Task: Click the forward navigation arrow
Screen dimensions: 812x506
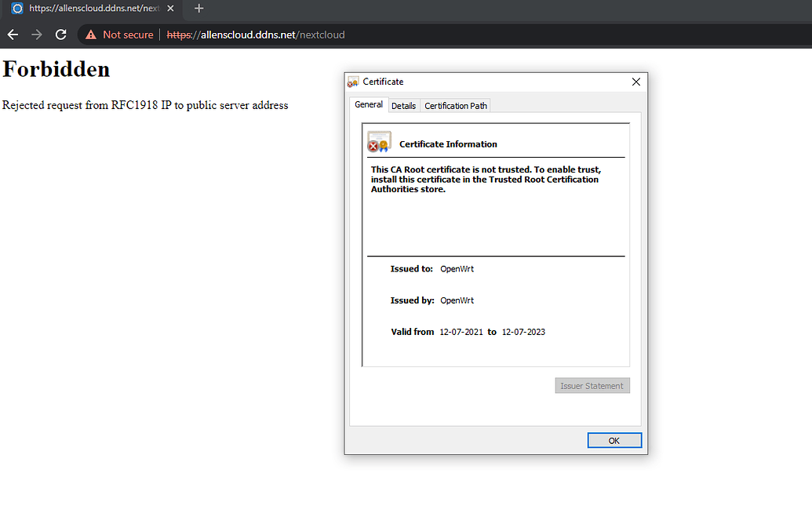Action: click(36, 35)
